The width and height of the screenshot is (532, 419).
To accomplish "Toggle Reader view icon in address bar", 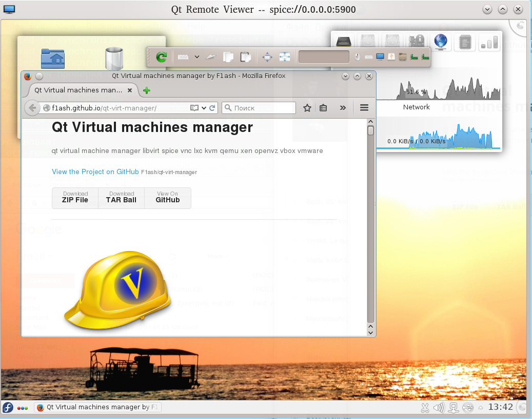I will 194,108.
